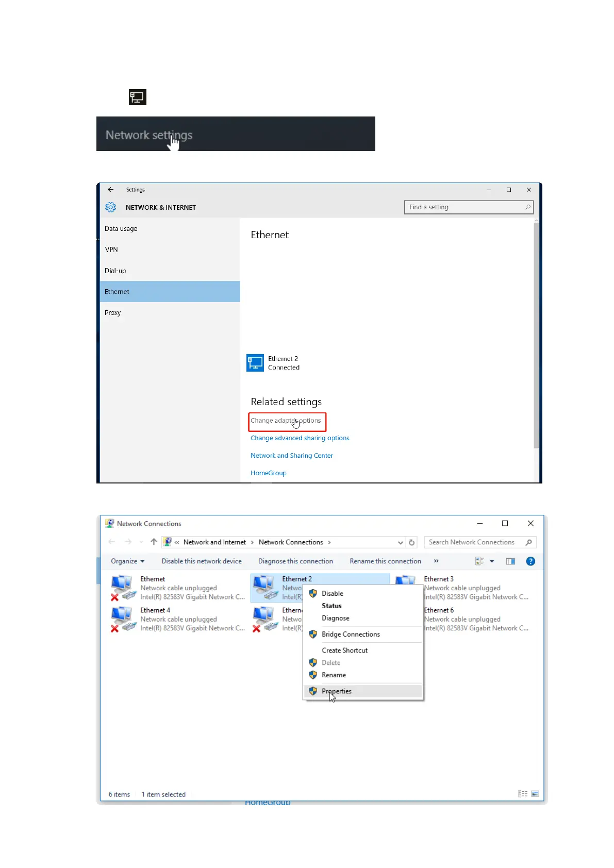This screenshot has width=614, height=868.
Task: Focus the Find a setting search box
Action: (469, 207)
